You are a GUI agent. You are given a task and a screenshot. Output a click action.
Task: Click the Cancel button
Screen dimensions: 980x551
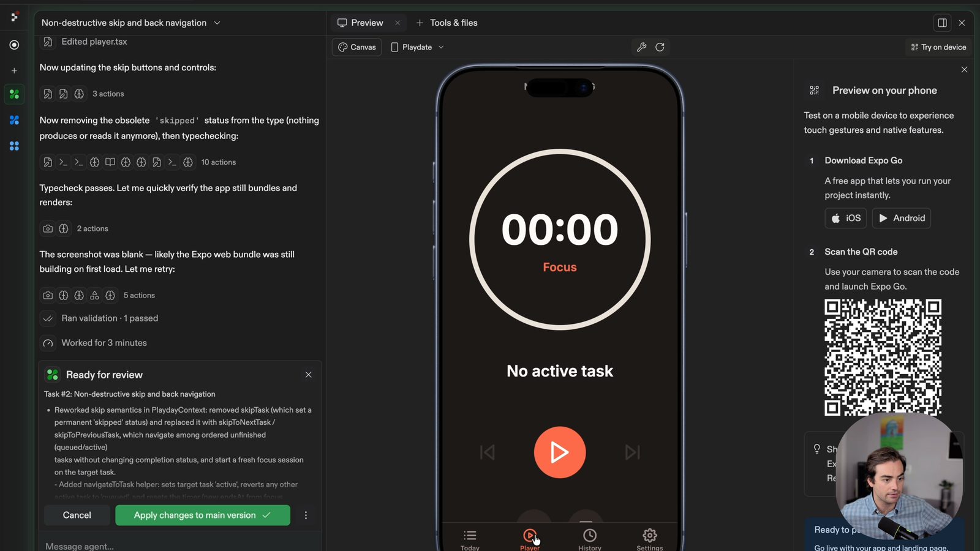coord(77,515)
